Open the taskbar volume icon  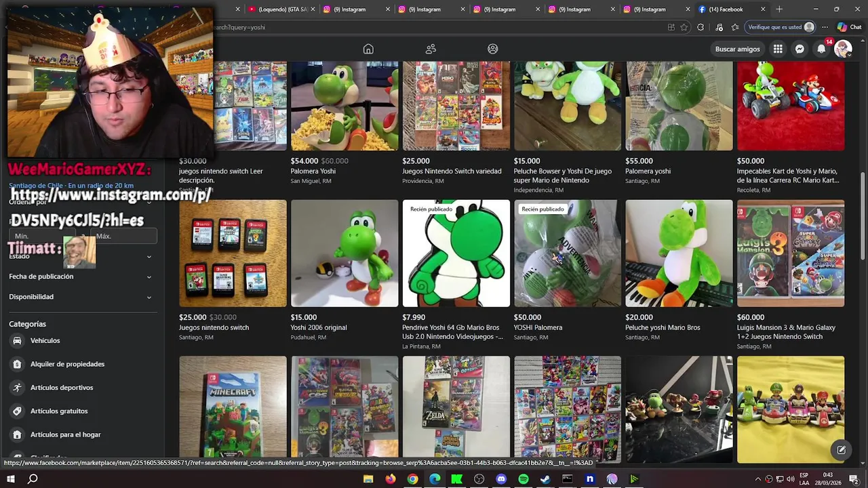(789, 479)
